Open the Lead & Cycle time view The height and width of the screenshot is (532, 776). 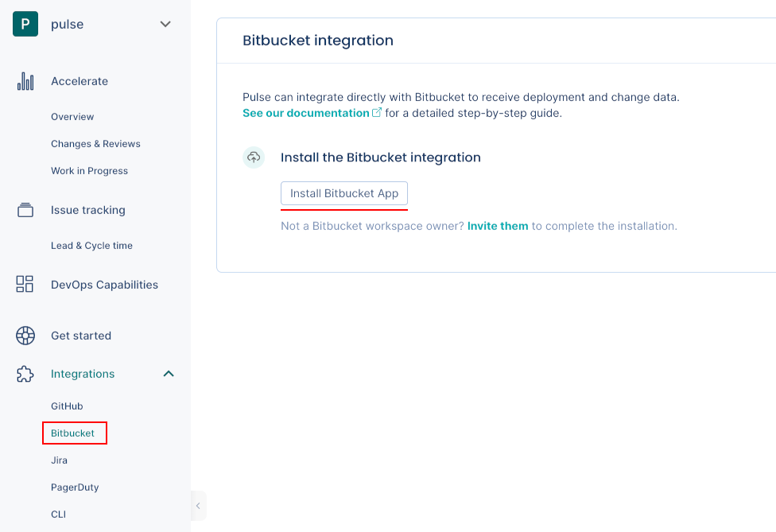tap(93, 245)
